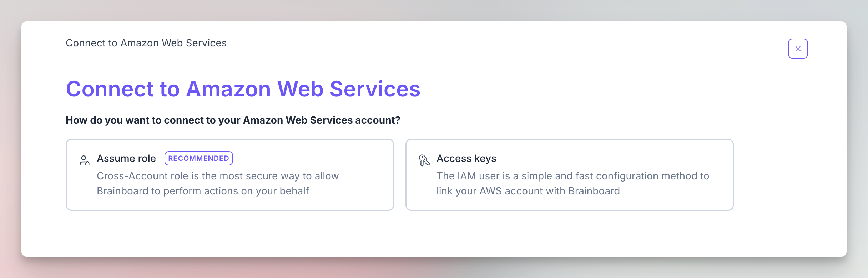The height and width of the screenshot is (278, 868).
Task: Click the "Access keys" title text
Action: [x=466, y=158]
